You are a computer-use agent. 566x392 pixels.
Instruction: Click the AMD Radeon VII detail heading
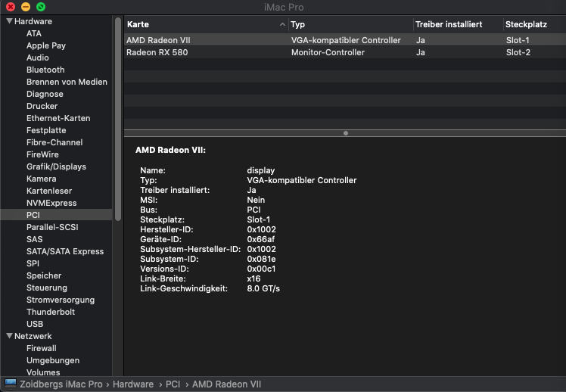[170, 150]
